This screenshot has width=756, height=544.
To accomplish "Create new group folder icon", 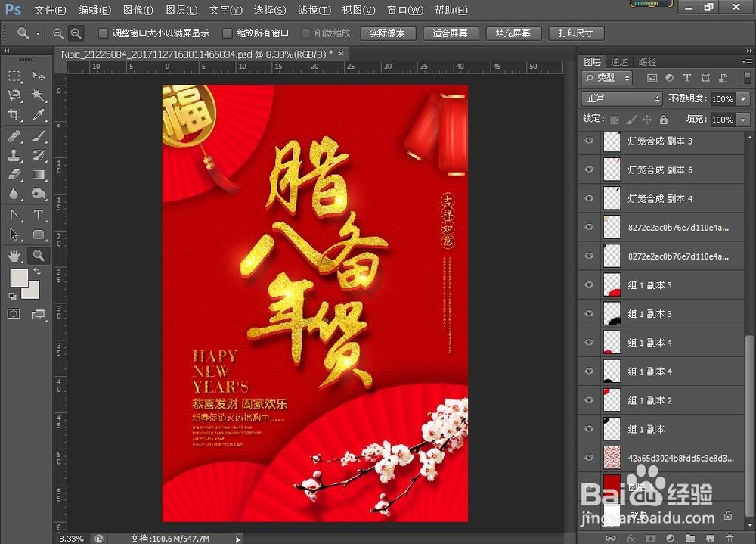I will coord(690,538).
